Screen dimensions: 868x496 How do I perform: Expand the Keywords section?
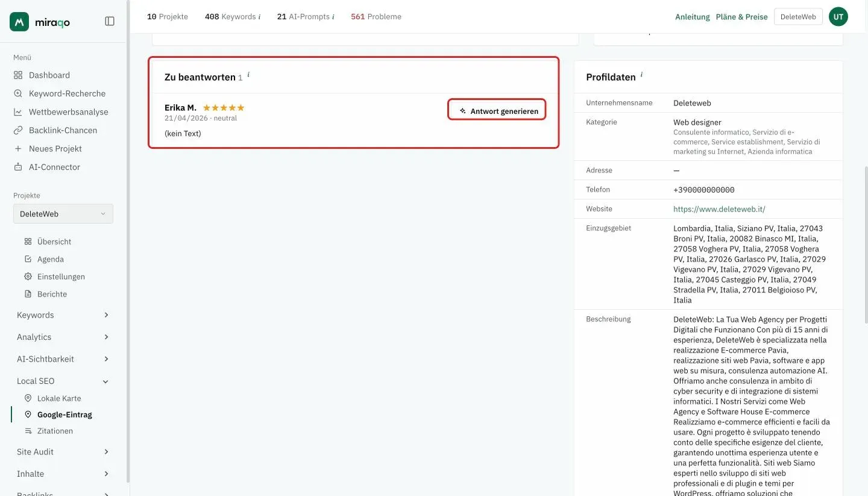[64, 315]
